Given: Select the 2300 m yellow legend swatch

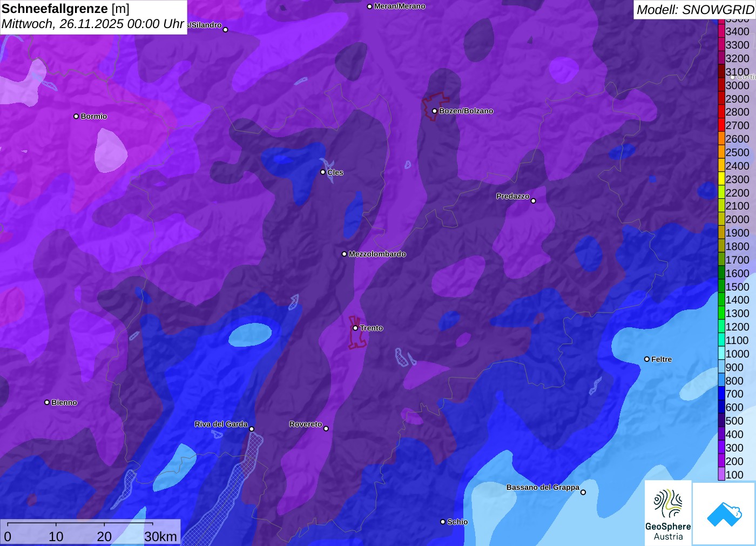Looking at the screenshot, I should click(x=721, y=179).
